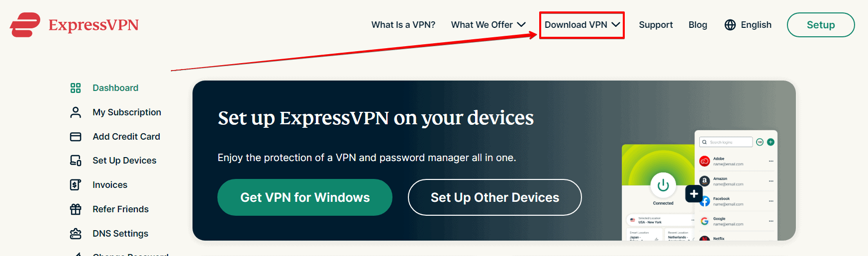Open the Dashboard grid icon

(76, 88)
